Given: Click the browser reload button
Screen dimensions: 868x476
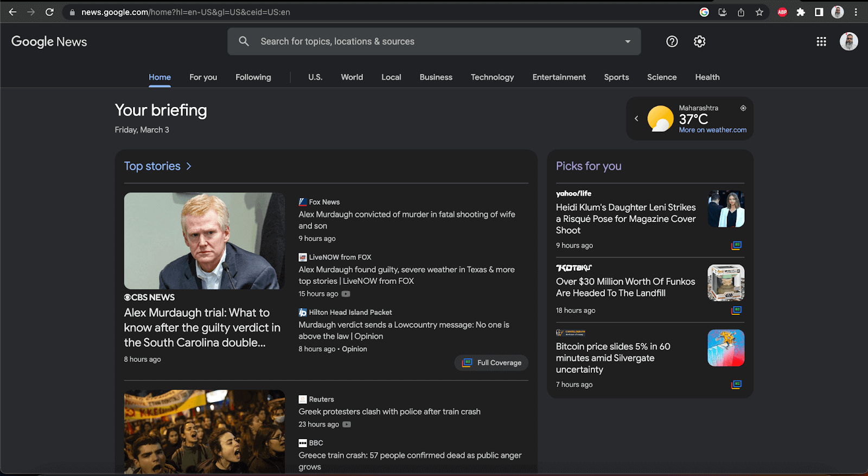Looking at the screenshot, I should coord(49,12).
